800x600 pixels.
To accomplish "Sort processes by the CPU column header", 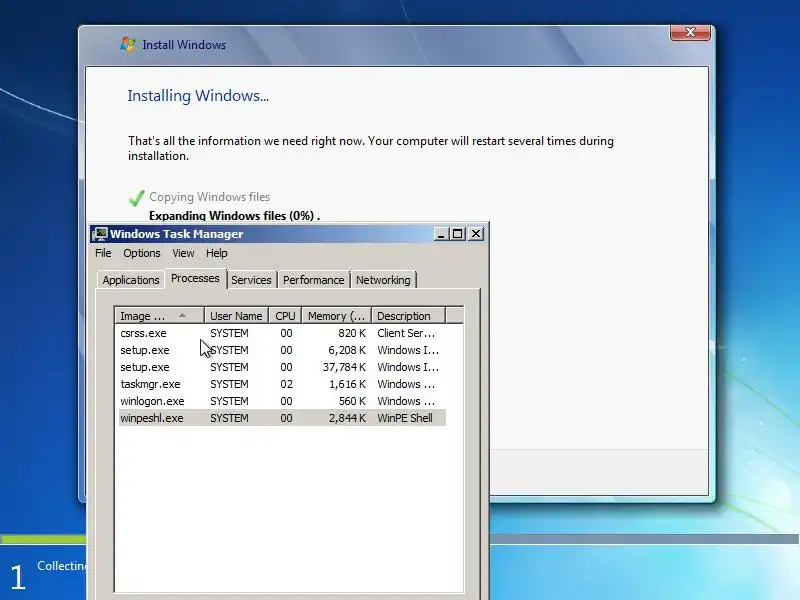I will 285,316.
